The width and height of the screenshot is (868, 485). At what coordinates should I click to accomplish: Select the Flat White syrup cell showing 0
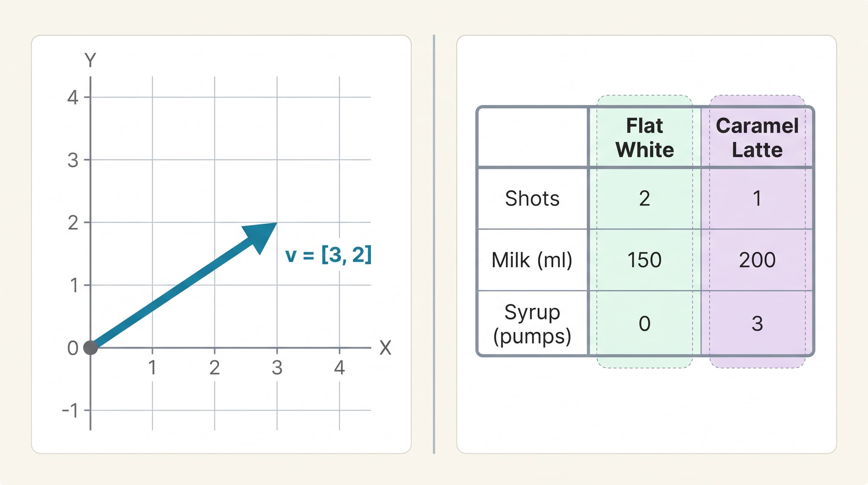644,323
